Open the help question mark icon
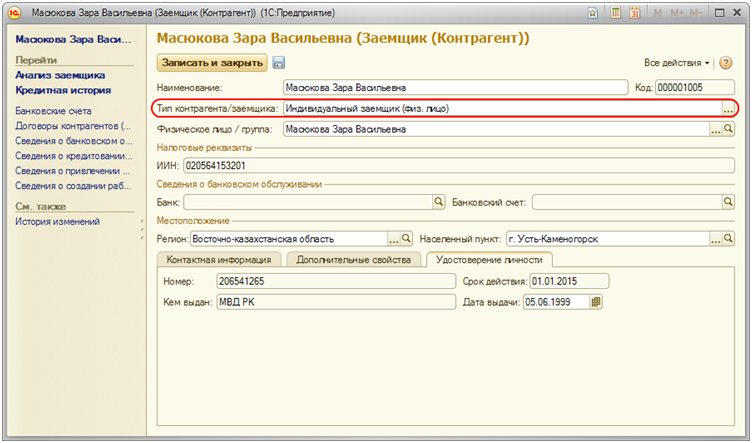The image size is (752, 443). point(726,63)
